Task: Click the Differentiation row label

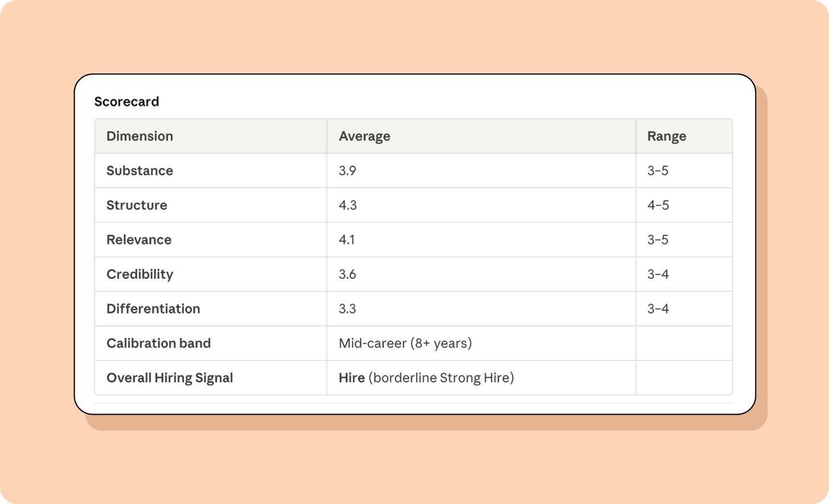Action: 153,309
